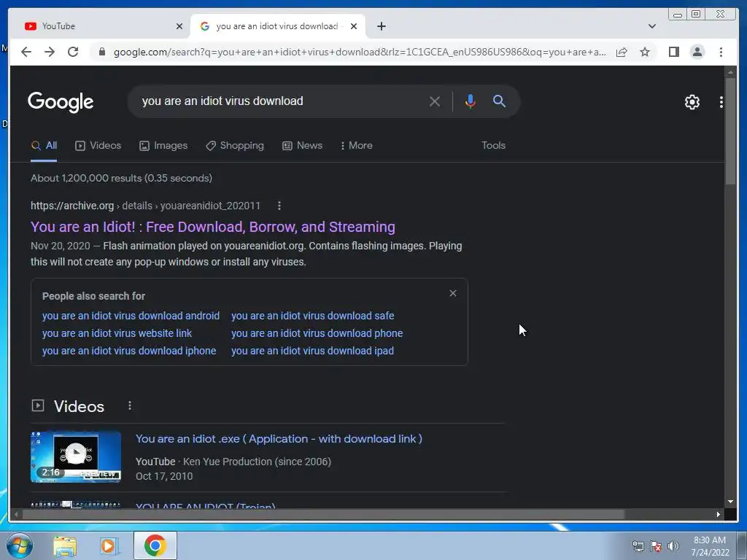Dismiss the People also search for box

point(452,293)
